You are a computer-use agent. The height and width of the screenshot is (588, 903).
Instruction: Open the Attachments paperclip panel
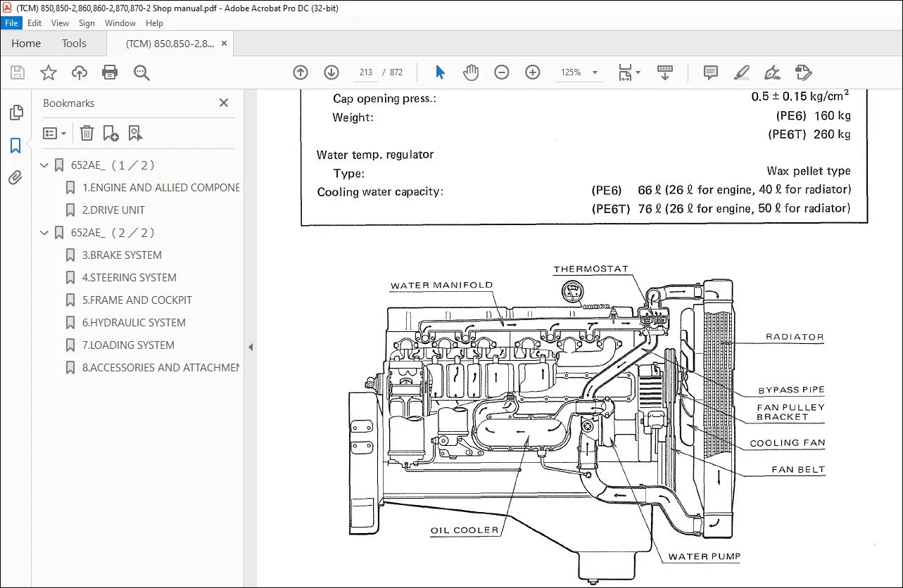15,178
